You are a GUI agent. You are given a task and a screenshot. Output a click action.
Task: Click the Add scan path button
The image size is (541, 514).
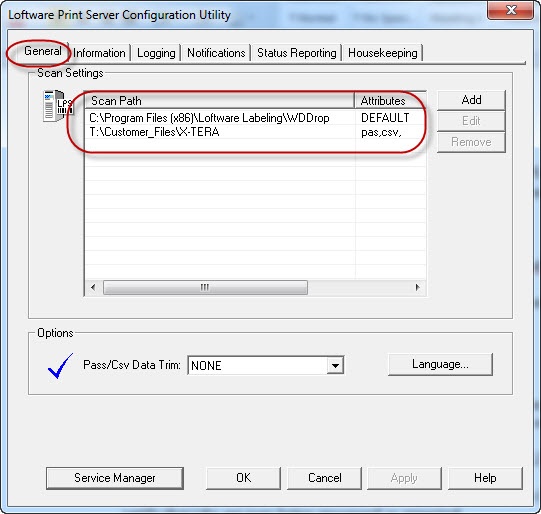[x=471, y=100]
